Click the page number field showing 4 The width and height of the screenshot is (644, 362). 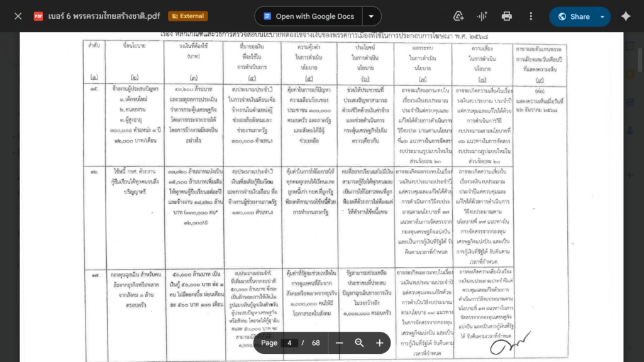[289, 343]
